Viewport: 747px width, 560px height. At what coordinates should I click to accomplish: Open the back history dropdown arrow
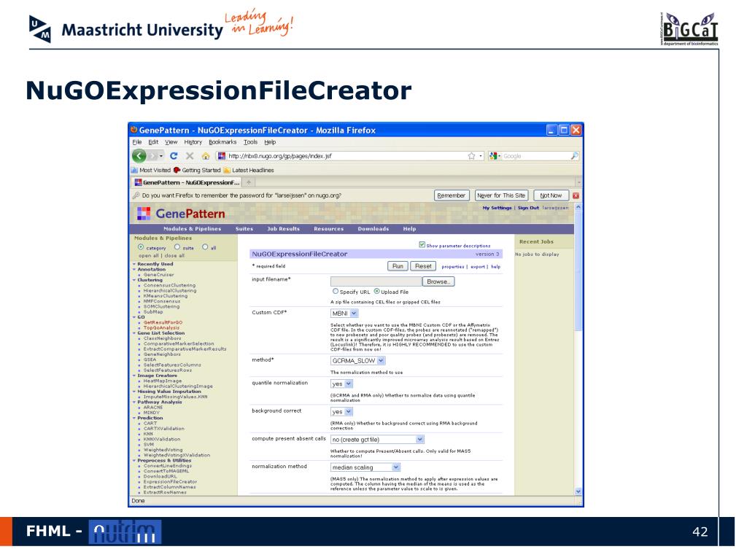click(x=161, y=156)
